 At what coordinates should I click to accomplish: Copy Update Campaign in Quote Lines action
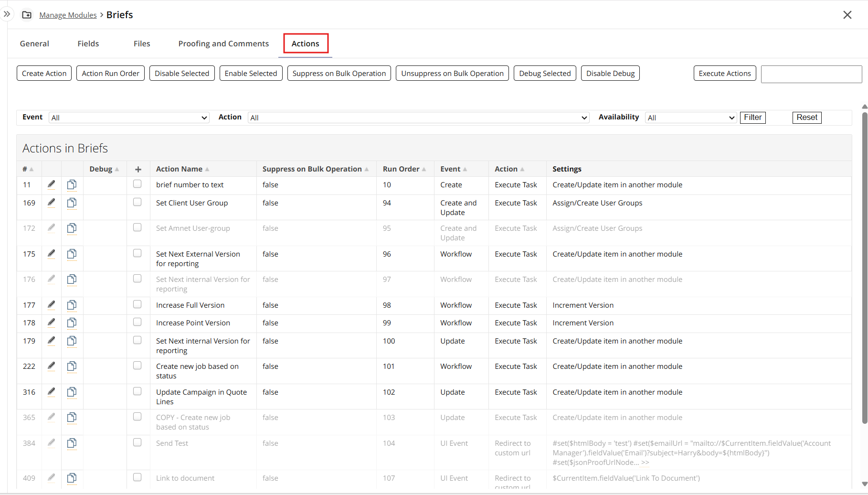point(72,392)
